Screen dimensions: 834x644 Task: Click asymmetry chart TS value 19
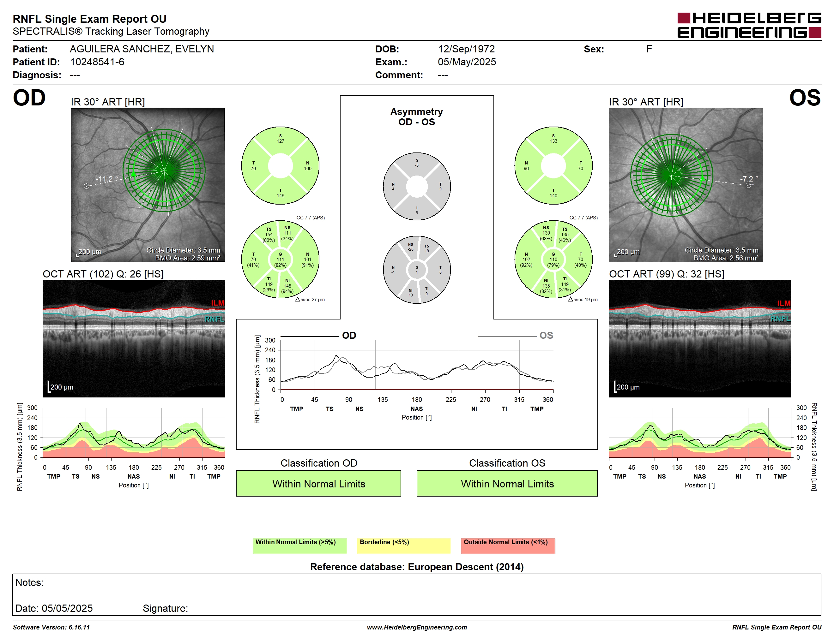pos(426,251)
